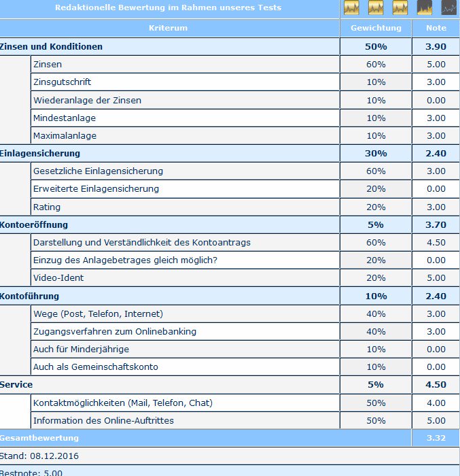
Task: Click the 3.00 grade for Zugangsverfahren zum Onlinebanking
Action: [x=436, y=332]
